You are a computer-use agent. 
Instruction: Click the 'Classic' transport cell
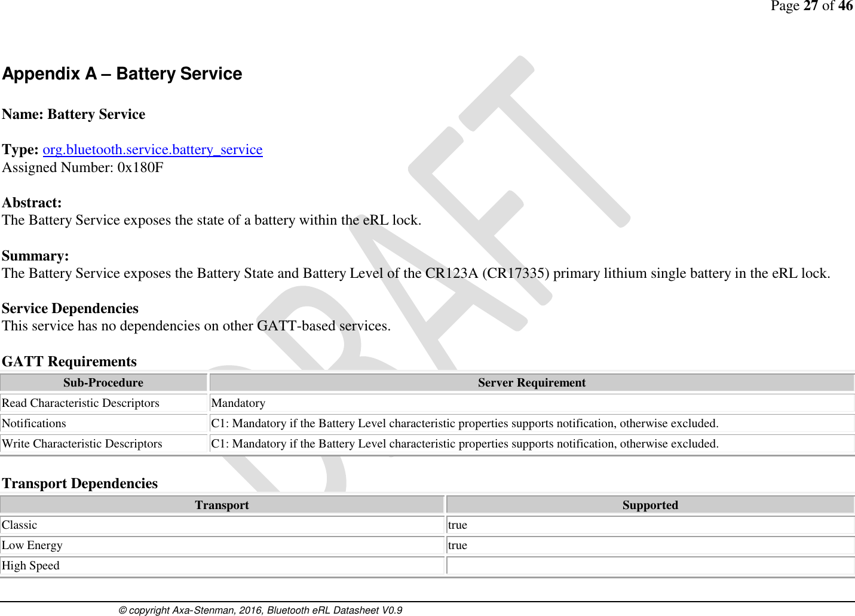(222, 525)
